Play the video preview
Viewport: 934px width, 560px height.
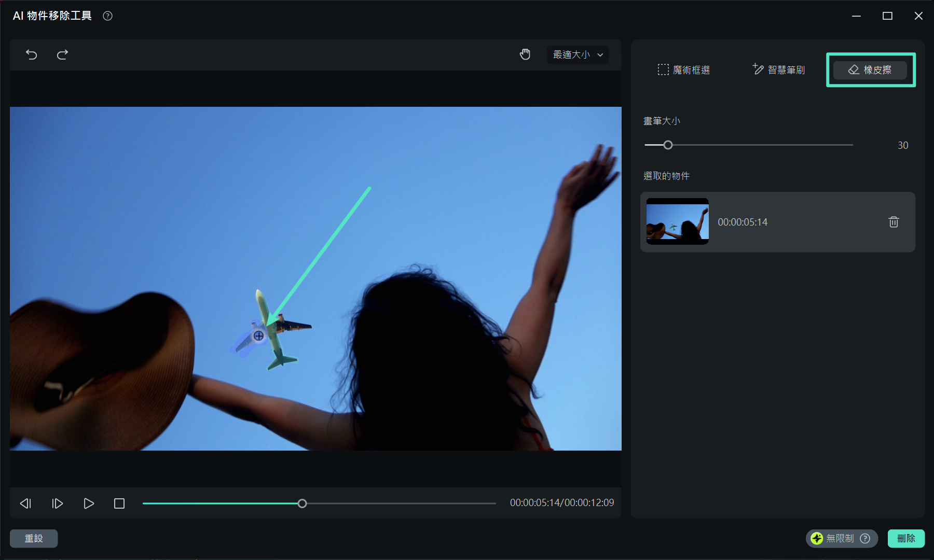89,503
